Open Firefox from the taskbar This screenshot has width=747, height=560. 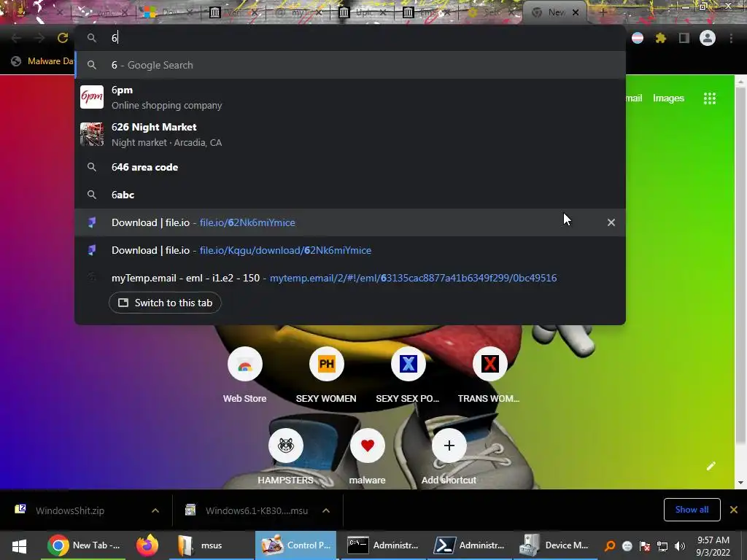coord(147,545)
